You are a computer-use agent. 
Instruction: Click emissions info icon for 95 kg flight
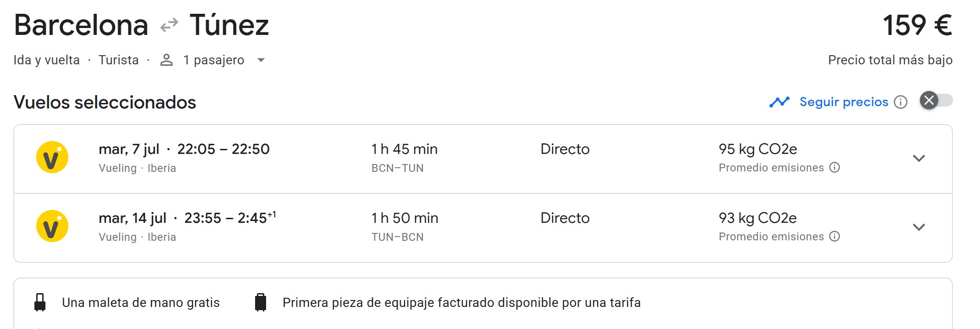[835, 168]
